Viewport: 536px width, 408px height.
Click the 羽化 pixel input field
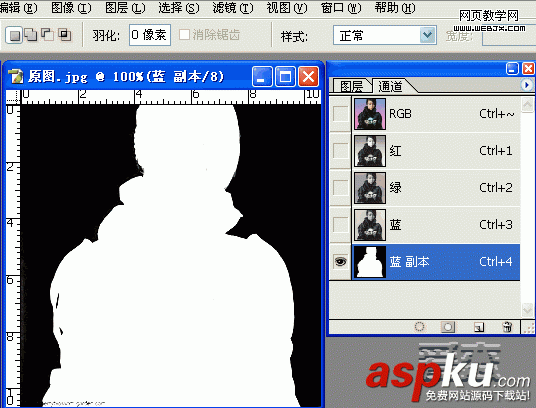point(150,35)
